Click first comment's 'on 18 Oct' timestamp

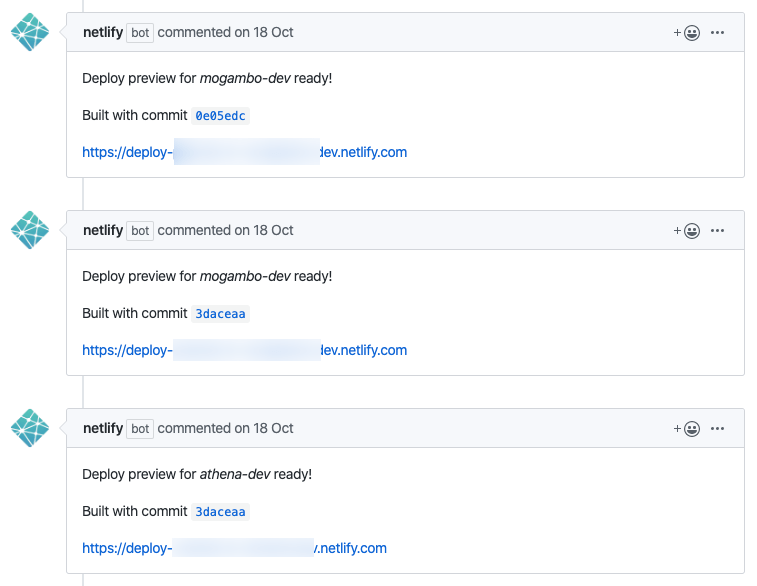(264, 33)
